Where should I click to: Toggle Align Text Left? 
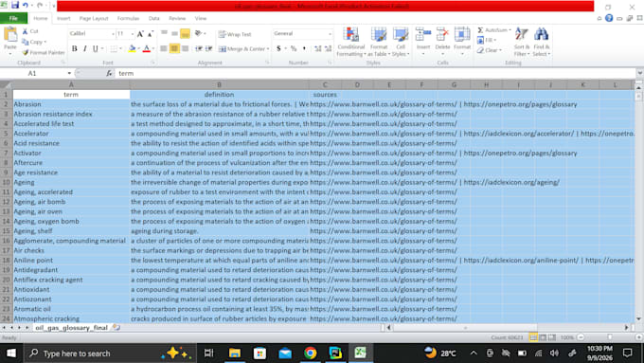point(164,49)
